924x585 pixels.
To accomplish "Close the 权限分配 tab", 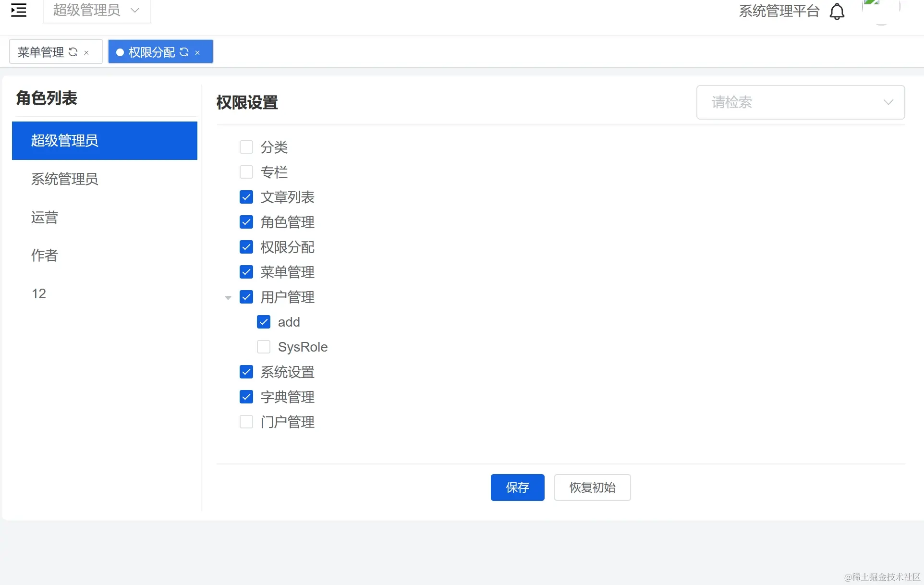I will click(x=197, y=53).
